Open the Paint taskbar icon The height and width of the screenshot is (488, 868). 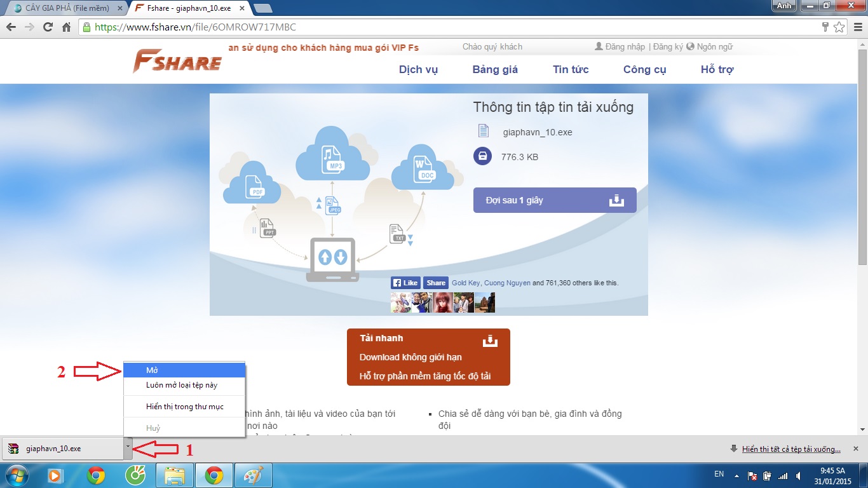point(254,475)
